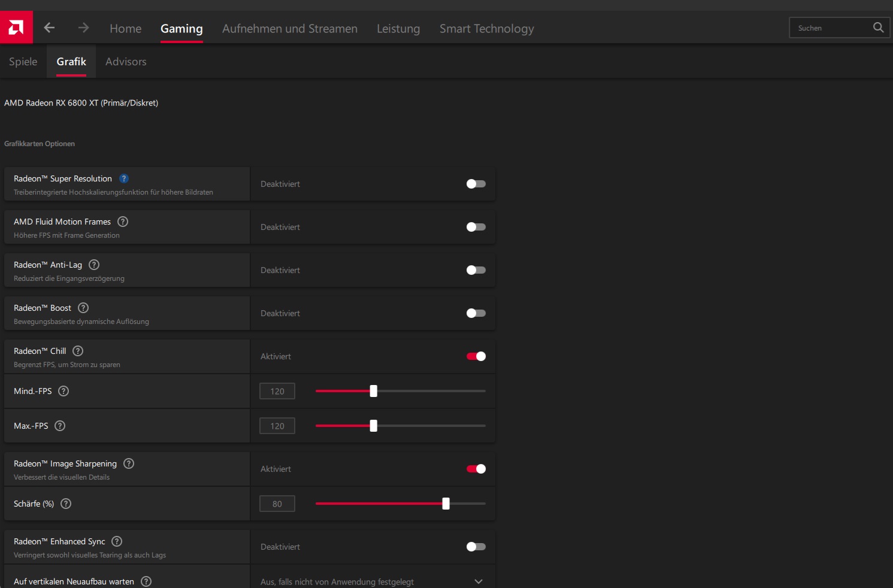Click the Radeon Image Sharpening label
The image size is (893, 588).
[x=65, y=463]
